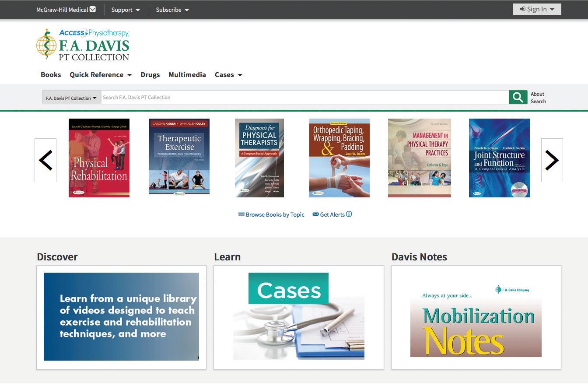Open the Physical Rehabilitation book cover
The image size is (588, 386).
[x=99, y=158]
